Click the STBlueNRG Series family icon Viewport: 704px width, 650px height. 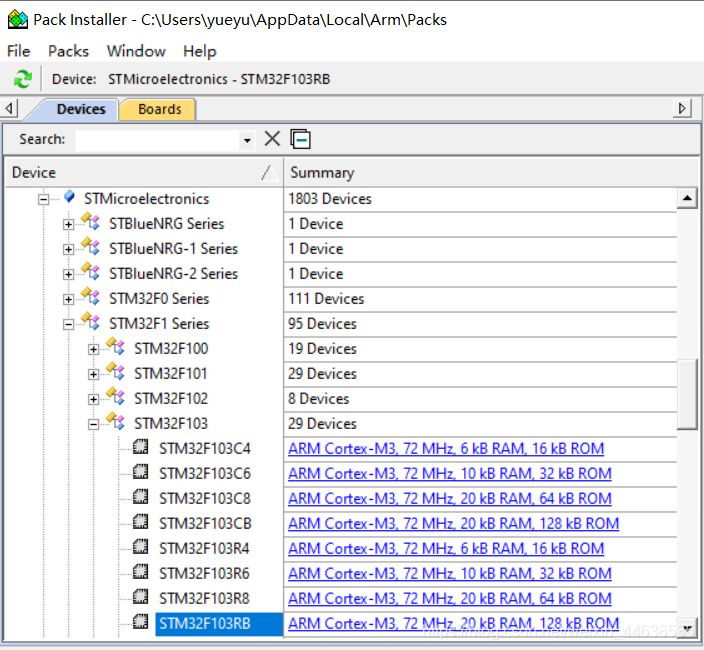(x=91, y=222)
